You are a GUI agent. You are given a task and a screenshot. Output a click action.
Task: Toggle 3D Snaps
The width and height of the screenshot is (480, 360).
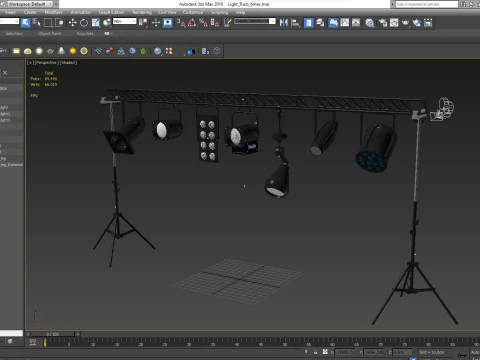click(181, 23)
